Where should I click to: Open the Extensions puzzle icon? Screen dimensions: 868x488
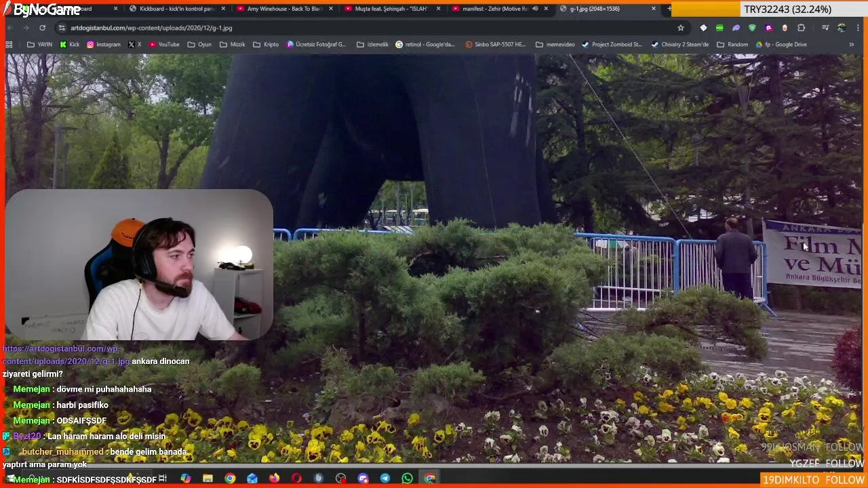coord(802,28)
